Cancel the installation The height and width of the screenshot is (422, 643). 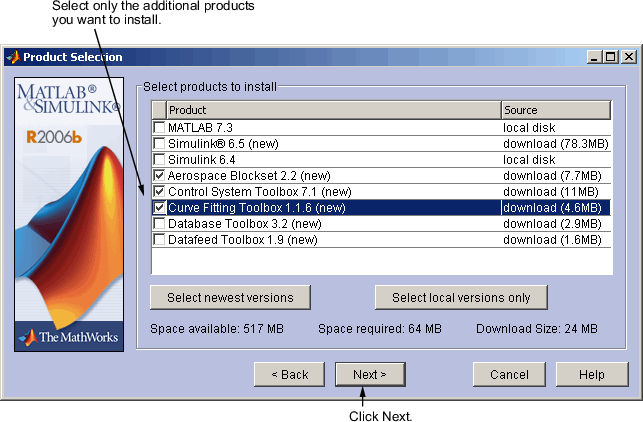509,374
